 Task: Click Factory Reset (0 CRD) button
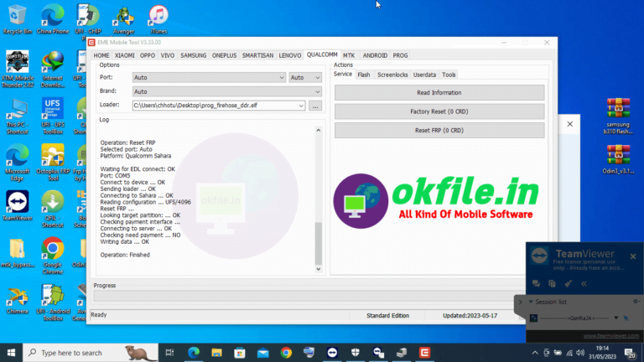pos(439,111)
